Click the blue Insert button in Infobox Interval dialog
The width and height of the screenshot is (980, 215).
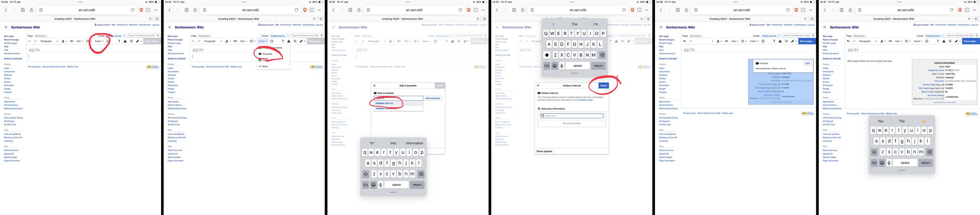604,85
